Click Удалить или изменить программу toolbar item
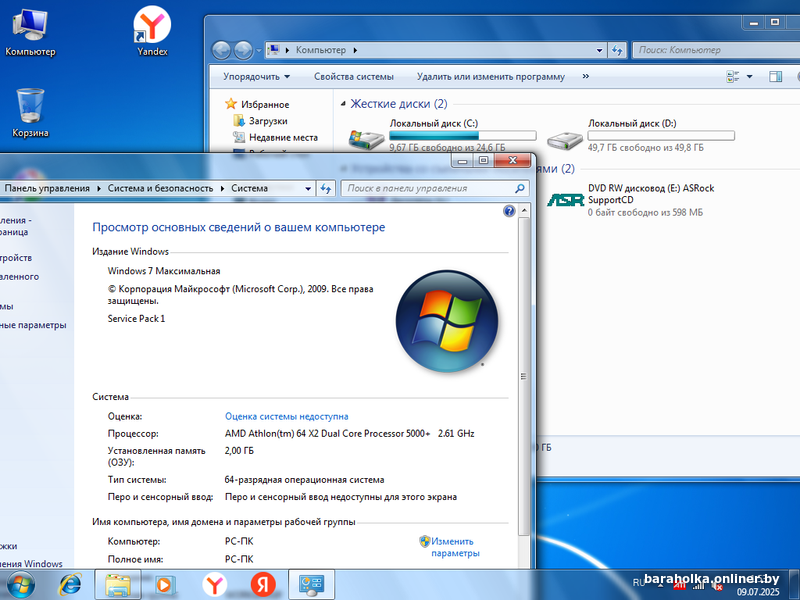 (491, 77)
